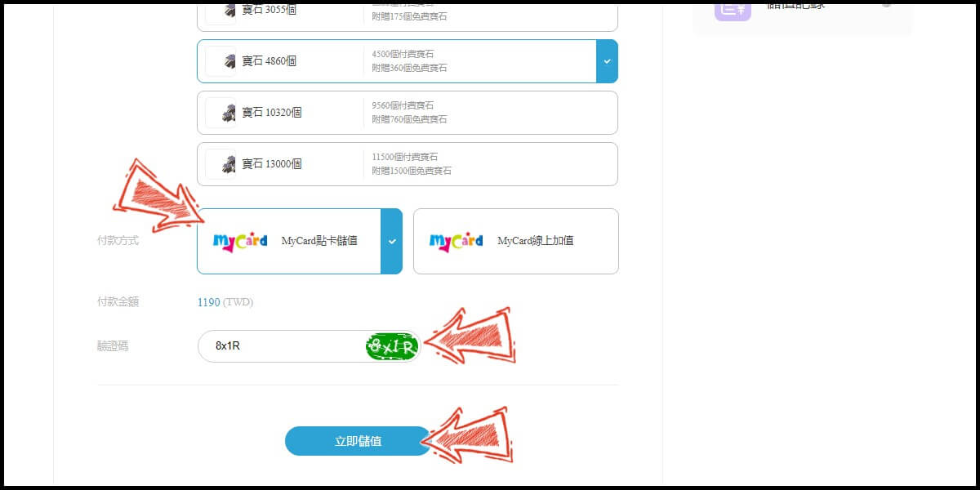Image resolution: width=980 pixels, height=490 pixels.
Task: Choose MyCard點卡儲值 payment method
Action: pyautogui.click(x=299, y=241)
